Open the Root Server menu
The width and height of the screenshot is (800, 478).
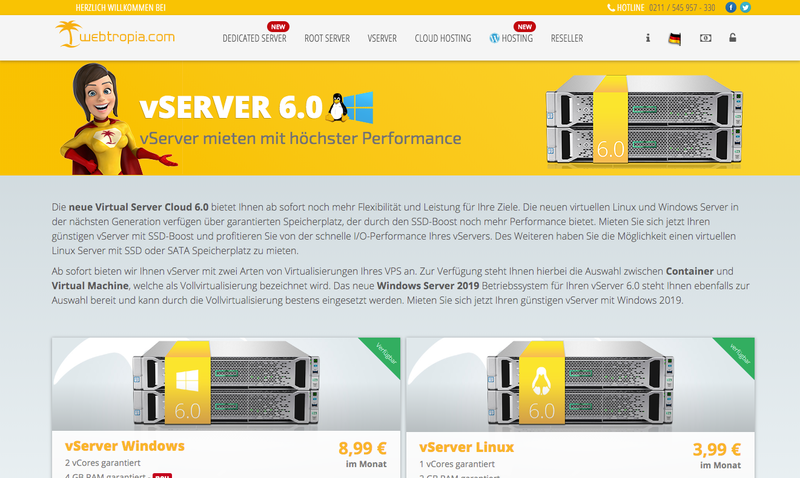[x=327, y=38]
